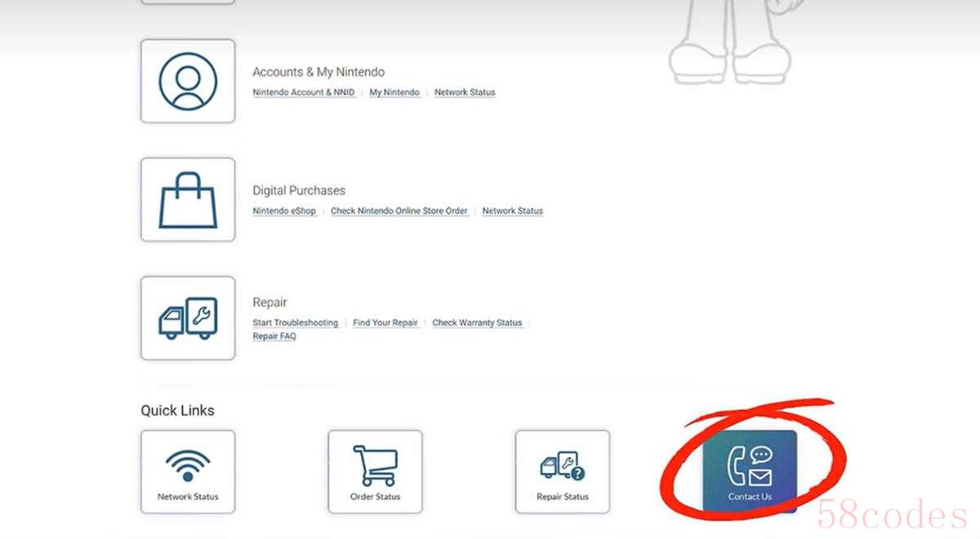Click the Accounts & My Nintendo profile icon
Viewport: 980px width, 539px height.
pyautogui.click(x=188, y=81)
